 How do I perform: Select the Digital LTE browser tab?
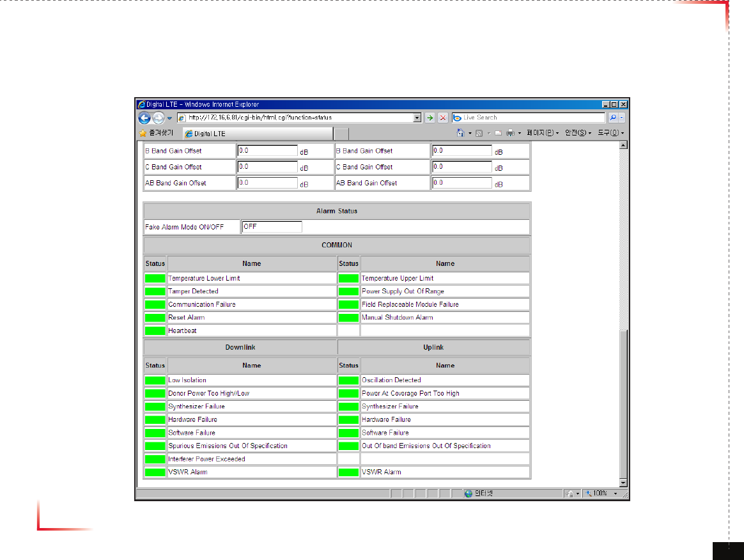coord(258,134)
